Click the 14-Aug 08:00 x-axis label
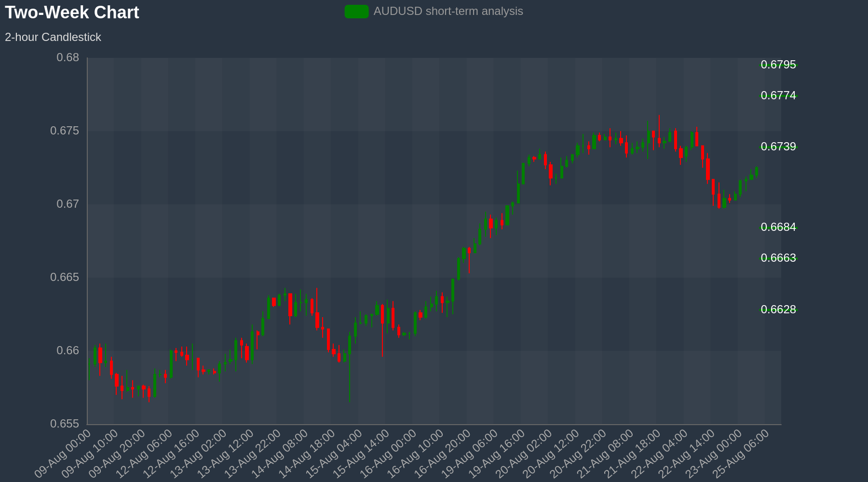Screen dimensions: 868x482 280,454
